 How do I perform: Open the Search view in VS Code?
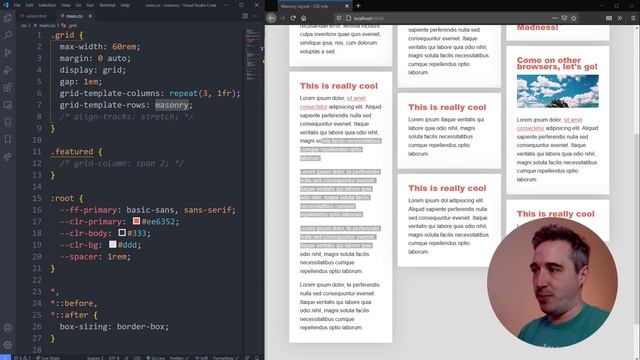pyautogui.click(x=7, y=35)
